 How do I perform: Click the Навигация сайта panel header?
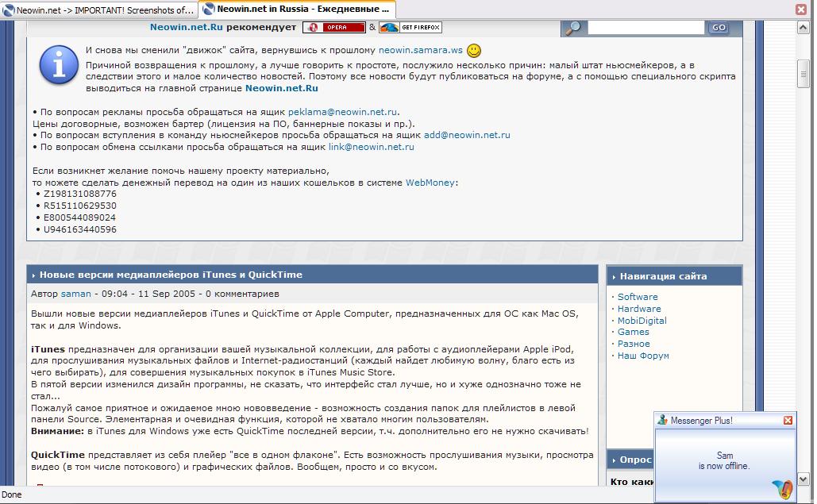(674, 276)
